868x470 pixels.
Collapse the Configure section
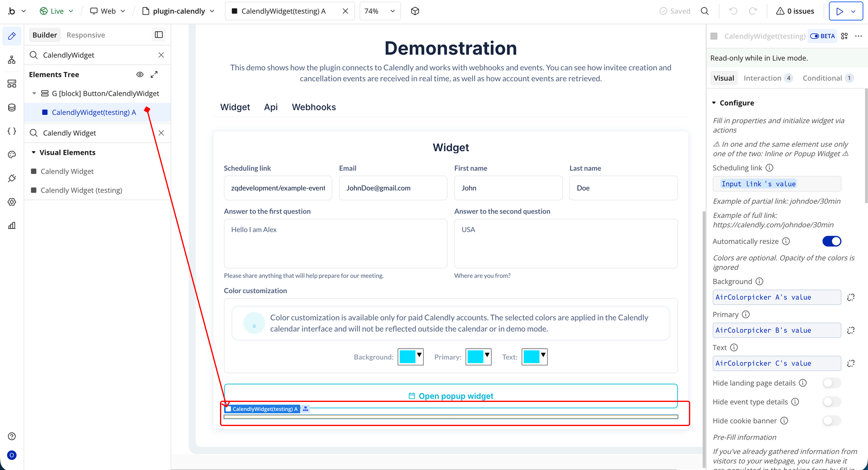pyautogui.click(x=714, y=103)
